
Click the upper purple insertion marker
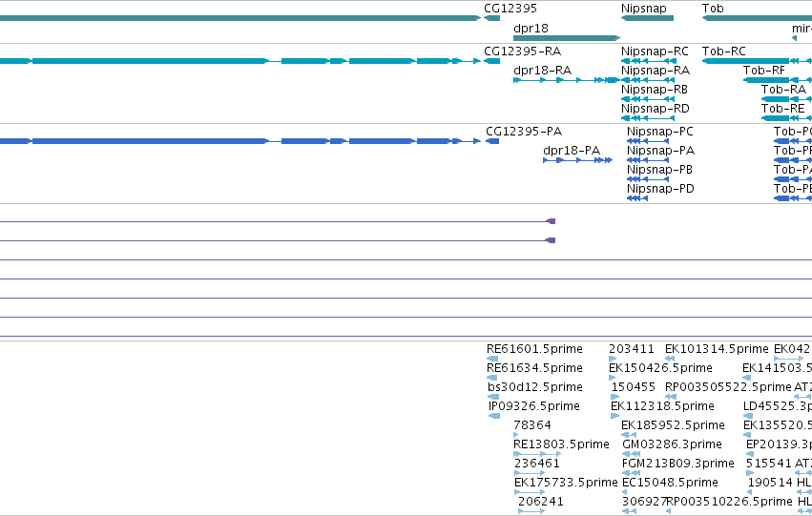pyautogui.click(x=551, y=221)
